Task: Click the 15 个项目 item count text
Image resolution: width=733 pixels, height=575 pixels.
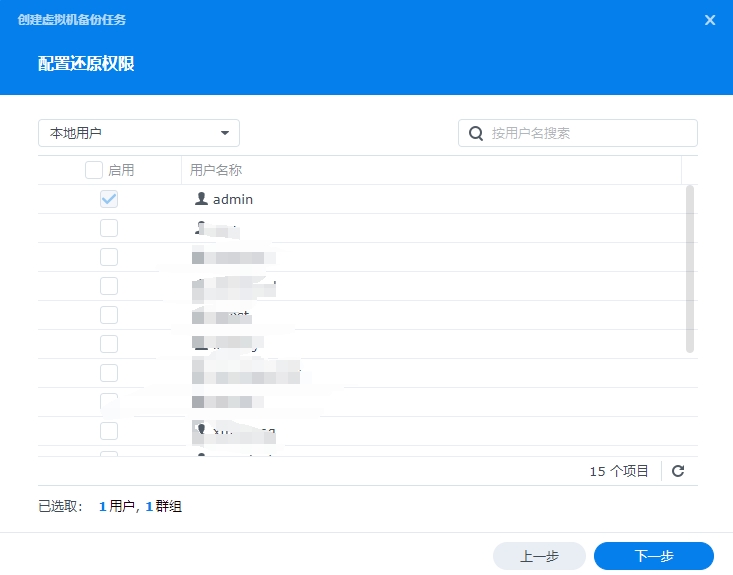Action: point(619,471)
